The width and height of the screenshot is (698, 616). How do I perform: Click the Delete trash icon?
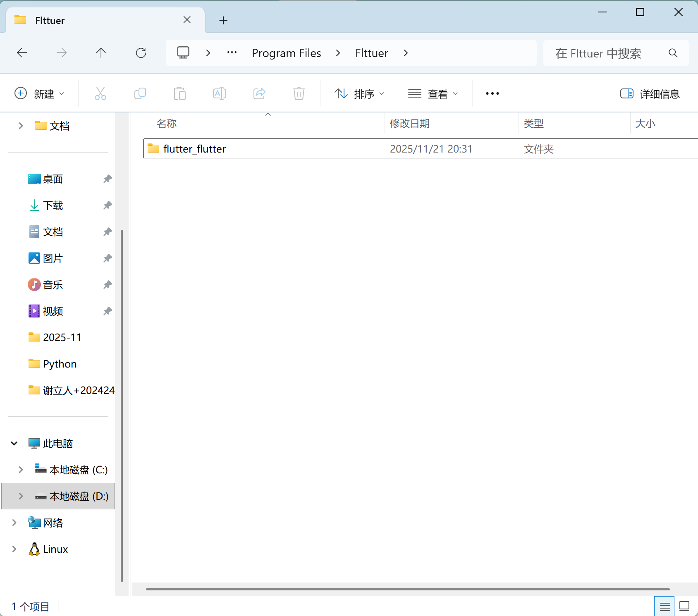299,93
